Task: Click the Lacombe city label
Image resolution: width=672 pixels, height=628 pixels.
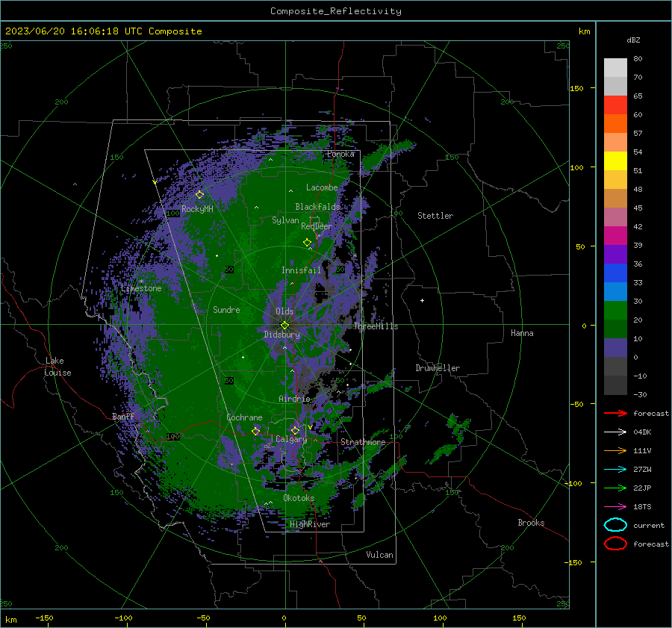Action: [x=322, y=187]
